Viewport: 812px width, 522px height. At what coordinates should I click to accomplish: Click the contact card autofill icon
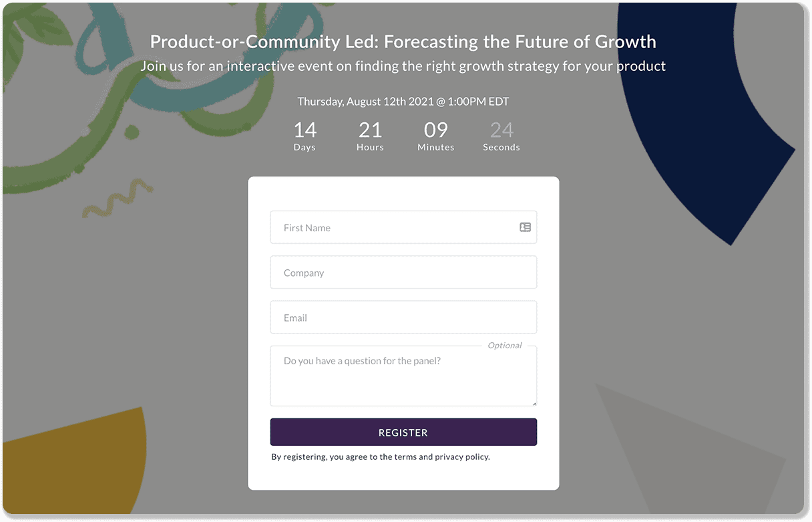(526, 227)
